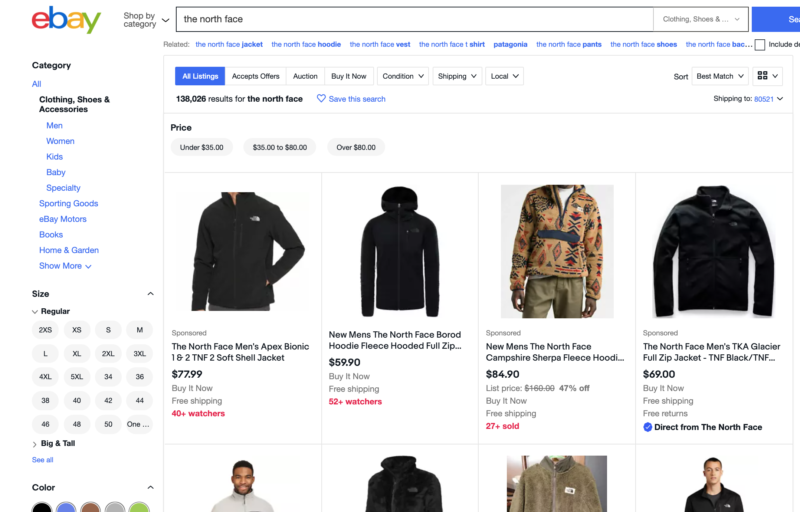Click the heart icon beside Save this search
The image size is (800, 512).
click(x=321, y=98)
